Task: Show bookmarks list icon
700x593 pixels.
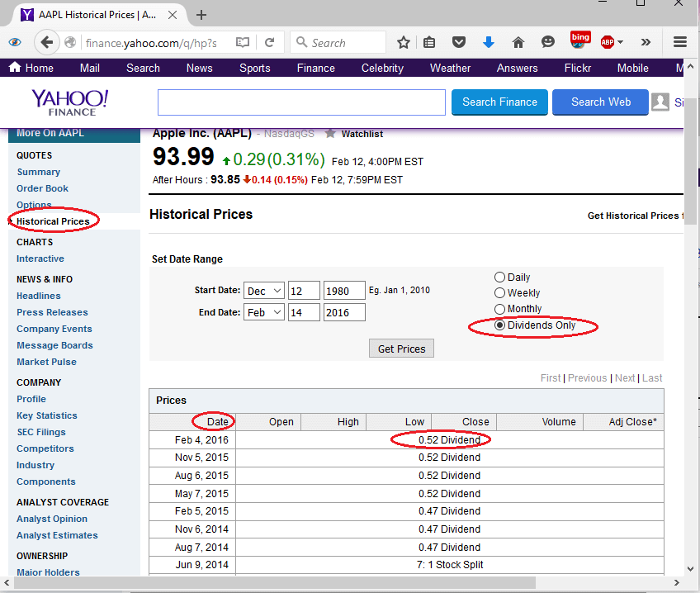Action: pyautogui.click(x=429, y=42)
